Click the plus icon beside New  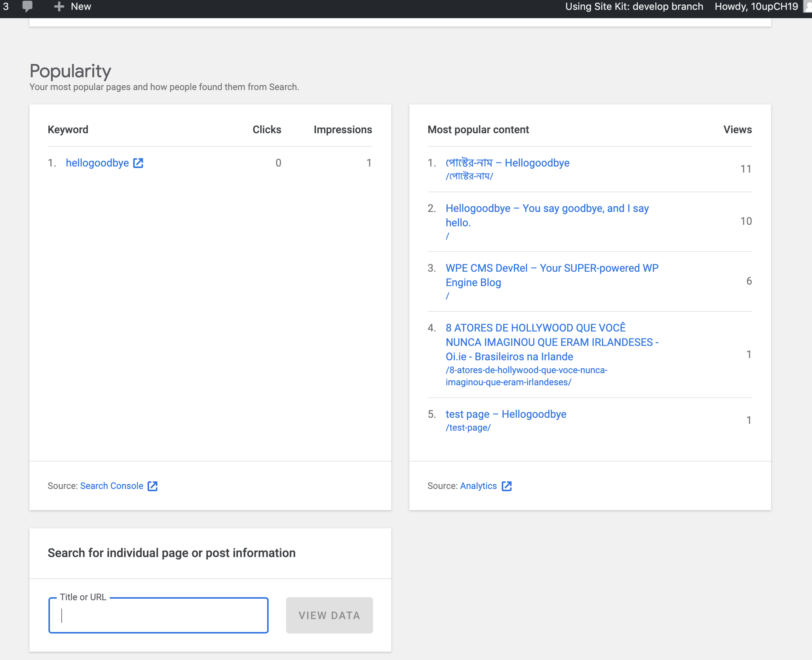pos(59,6)
